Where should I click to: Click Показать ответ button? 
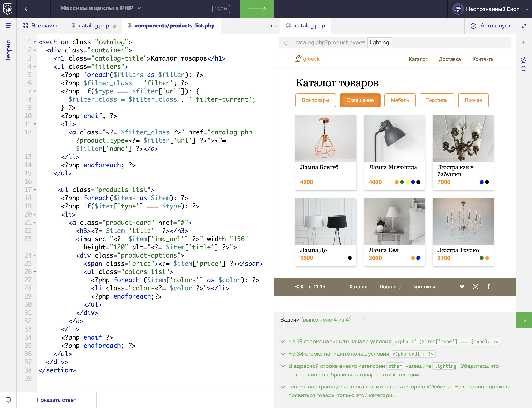56,400
